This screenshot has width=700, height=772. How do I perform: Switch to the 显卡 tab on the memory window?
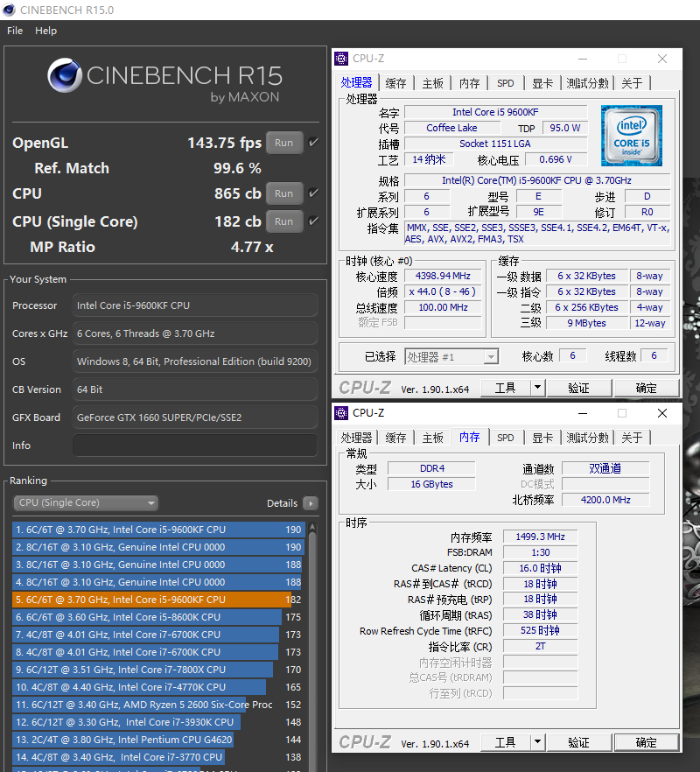[x=543, y=437]
